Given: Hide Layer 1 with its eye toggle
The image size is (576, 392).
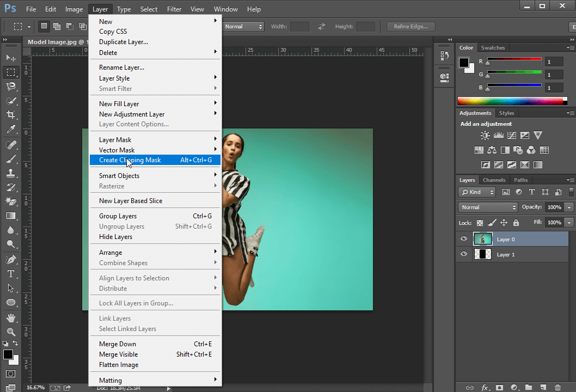Looking at the screenshot, I should tap(463, 254).
